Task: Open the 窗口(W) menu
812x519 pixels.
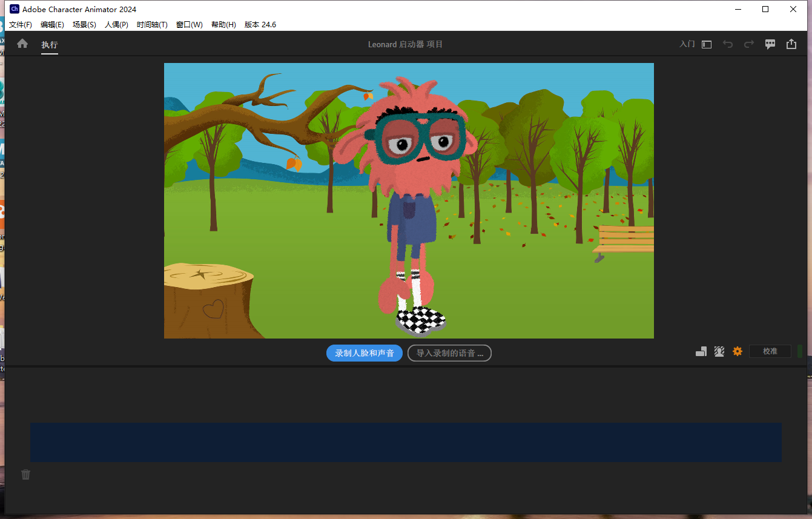Action: point(190,25)
